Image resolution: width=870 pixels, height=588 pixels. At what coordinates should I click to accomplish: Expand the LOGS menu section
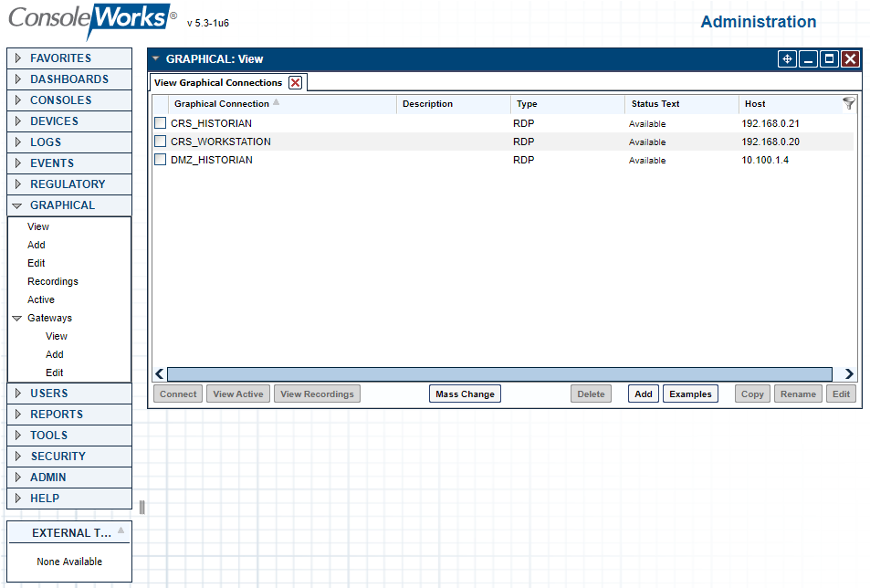pyautogui.click(x=69, y=142)
